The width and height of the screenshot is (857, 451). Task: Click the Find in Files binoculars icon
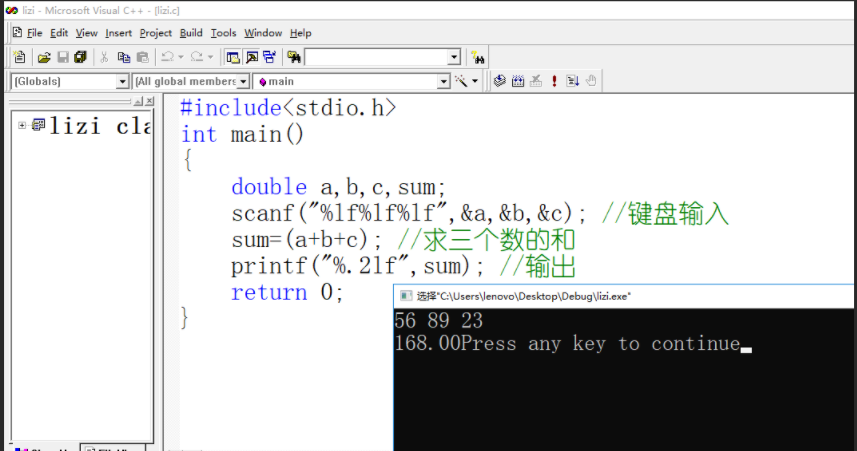294,57
